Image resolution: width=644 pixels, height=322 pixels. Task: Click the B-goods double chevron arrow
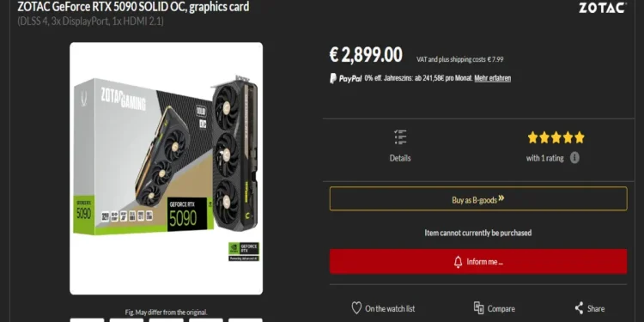pos(501,199)
